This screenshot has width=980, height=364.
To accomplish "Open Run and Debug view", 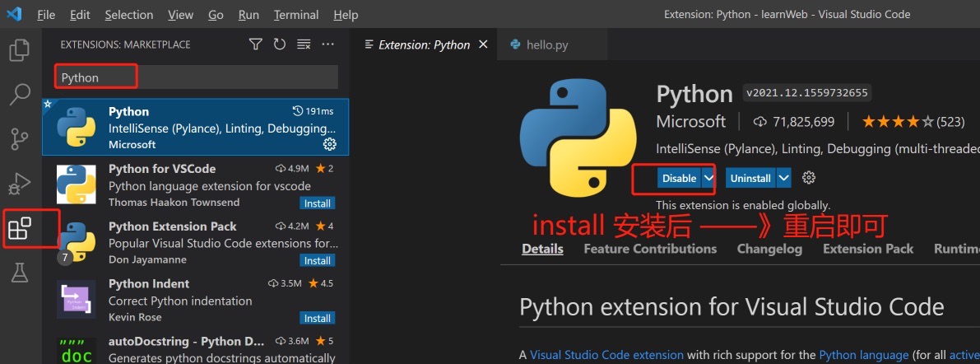I will tap(20, 184).
